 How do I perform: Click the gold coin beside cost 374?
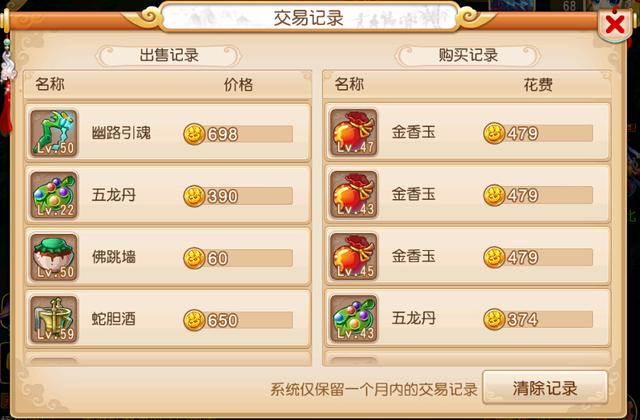pyautogui.click(x=494, y=319)
